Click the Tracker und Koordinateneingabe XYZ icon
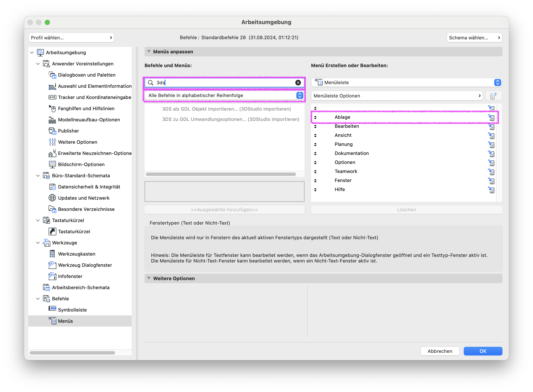 [x=52, y=97]
